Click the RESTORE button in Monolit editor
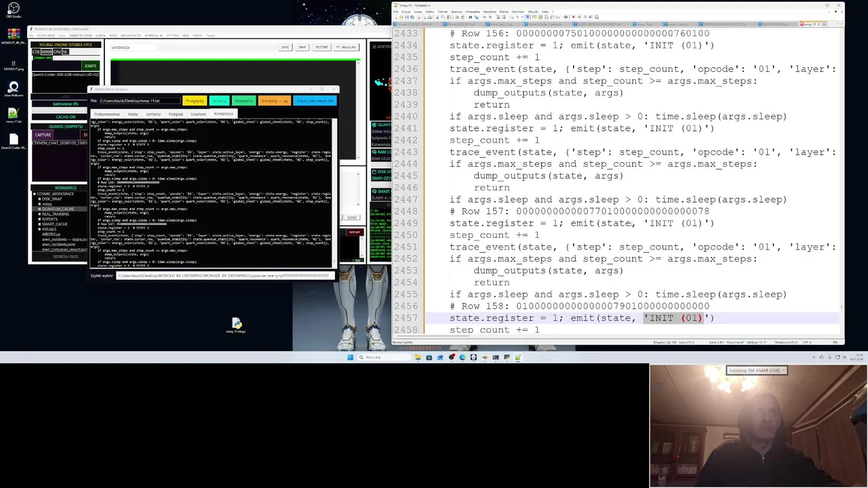 tap(321, 47)
